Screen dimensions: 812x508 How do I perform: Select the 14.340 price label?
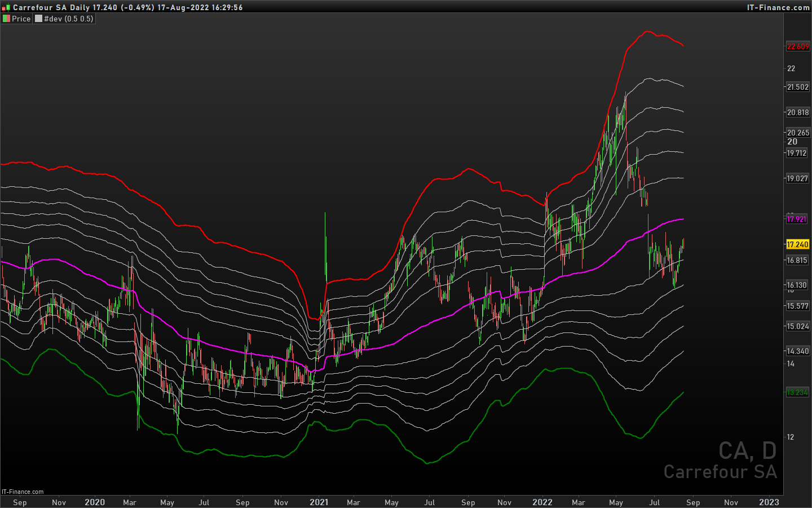click(x=798, y=351)
